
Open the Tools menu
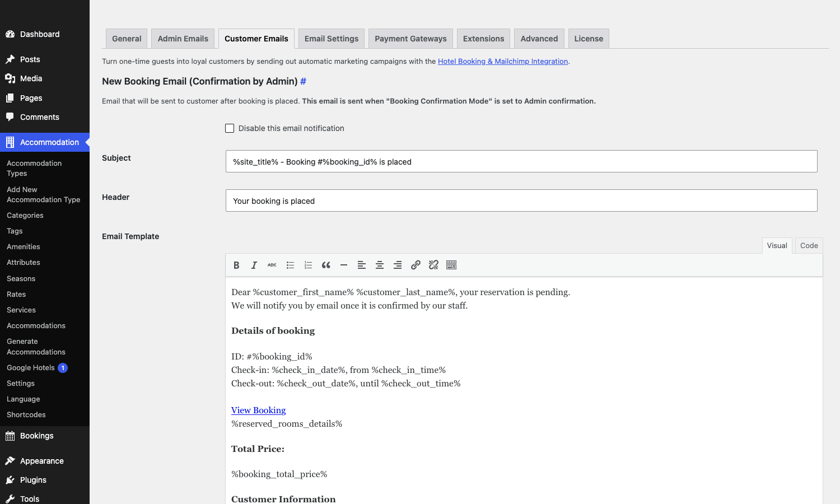click(x=45, y=498)
